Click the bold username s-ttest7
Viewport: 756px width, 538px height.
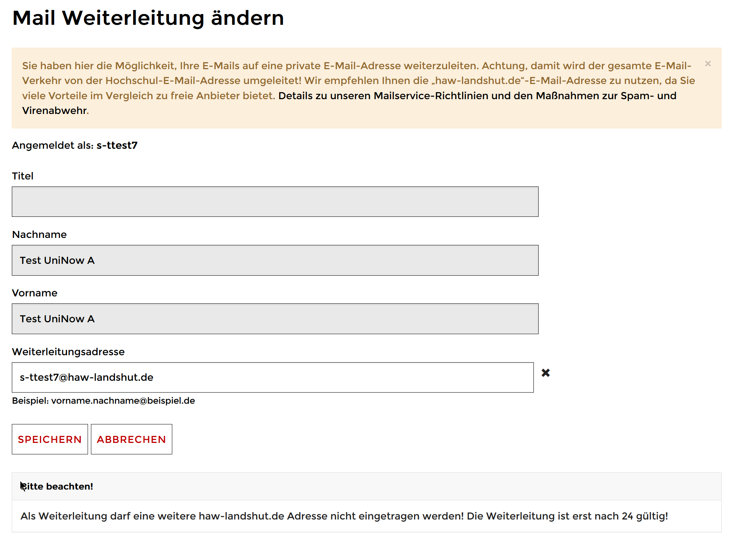tap(117, 145)
